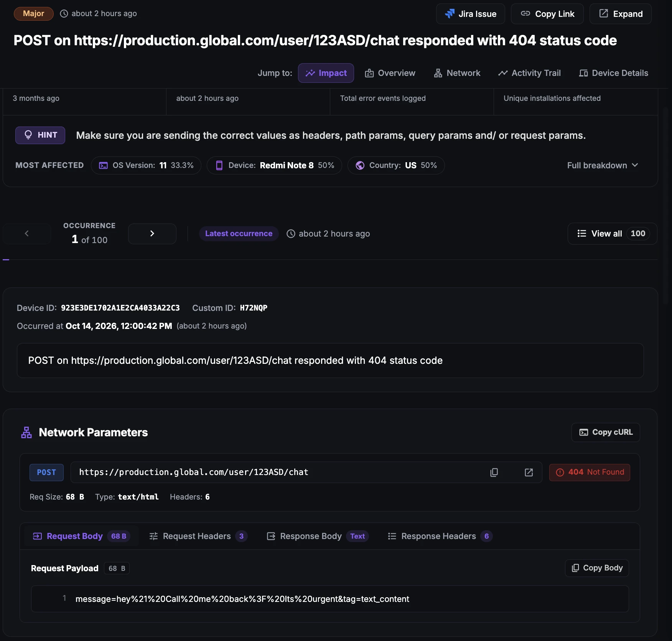Jump to the Overview section

390,73
